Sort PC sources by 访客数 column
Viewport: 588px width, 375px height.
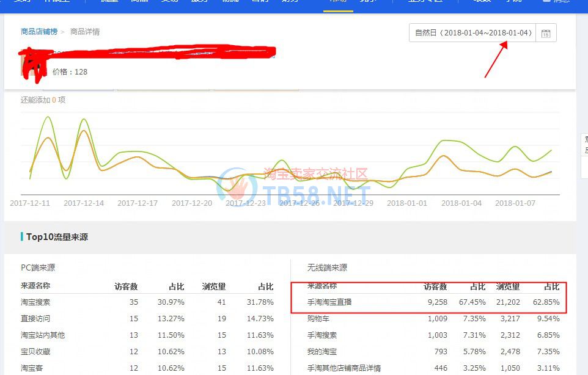pos(126,286)
